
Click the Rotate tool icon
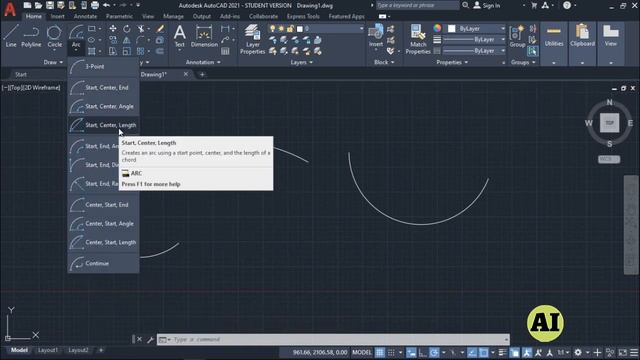pyautogui.click(x=127, y=29)
